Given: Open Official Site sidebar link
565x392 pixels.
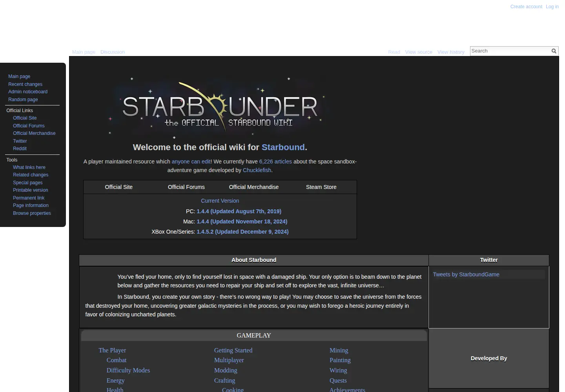Looking at the screenshot, I should point(25,118).
